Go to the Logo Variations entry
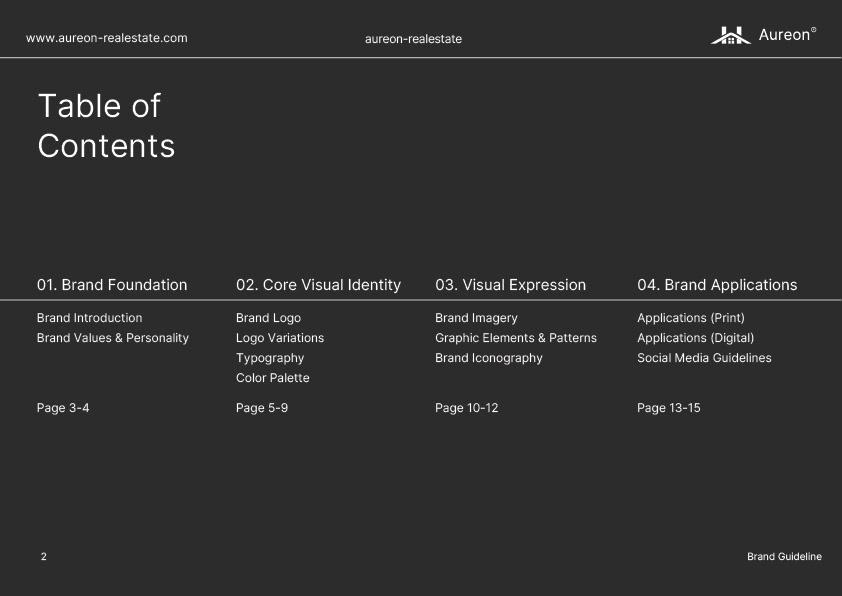 (280, 338)
